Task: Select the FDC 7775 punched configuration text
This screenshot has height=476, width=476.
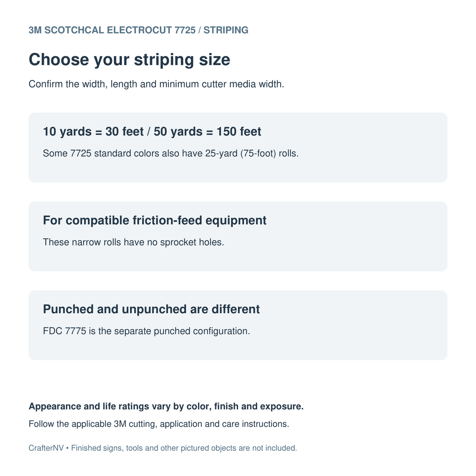Action: click(x=146, y=331)
